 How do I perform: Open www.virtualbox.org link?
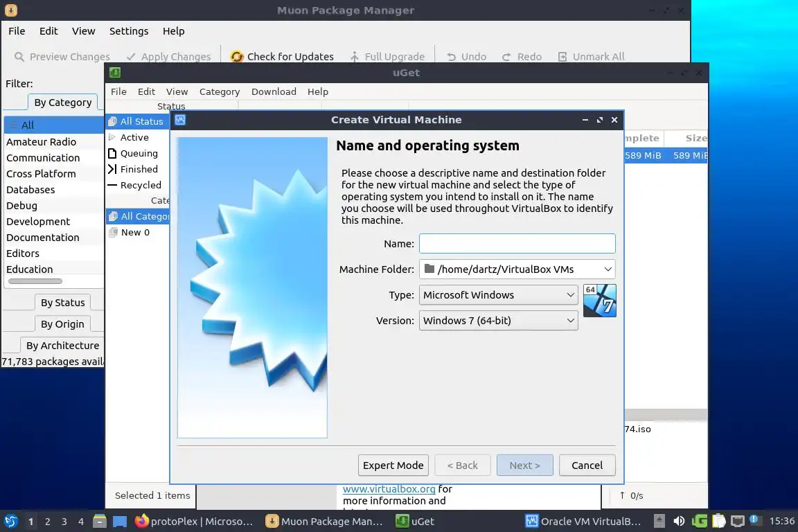pyautogui.click(x=389, y=489)
